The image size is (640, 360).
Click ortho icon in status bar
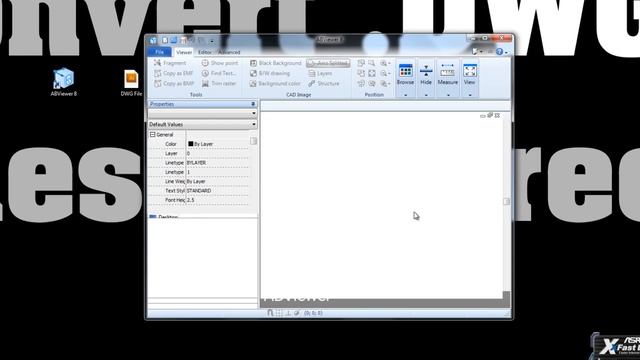click(x=288, y=313)
